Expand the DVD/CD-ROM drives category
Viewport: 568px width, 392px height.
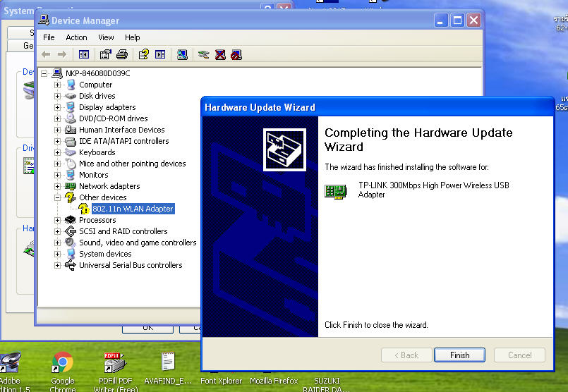click(x=57, y=118)
